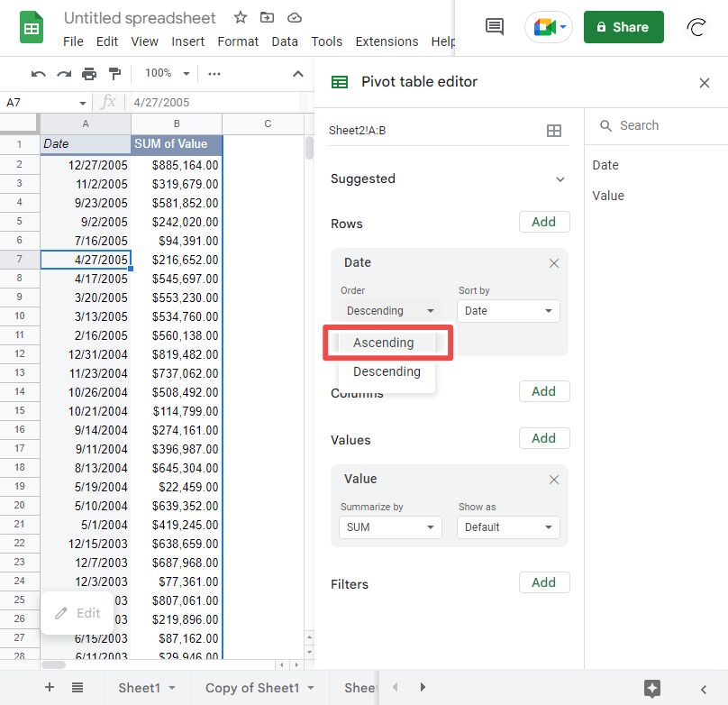Close the Pivot table editor
The width and height of the screenshot is (728, 705).
coord(705,83)
